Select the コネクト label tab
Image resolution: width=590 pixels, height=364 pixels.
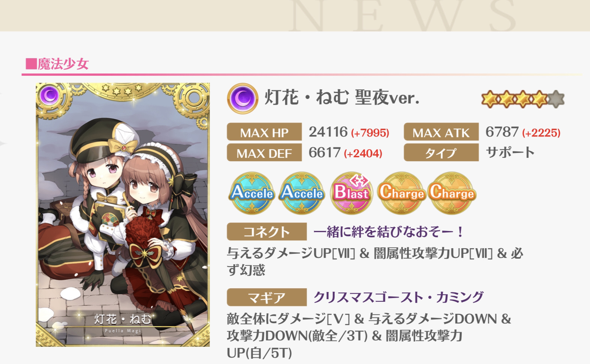click(x=267, y=232)
